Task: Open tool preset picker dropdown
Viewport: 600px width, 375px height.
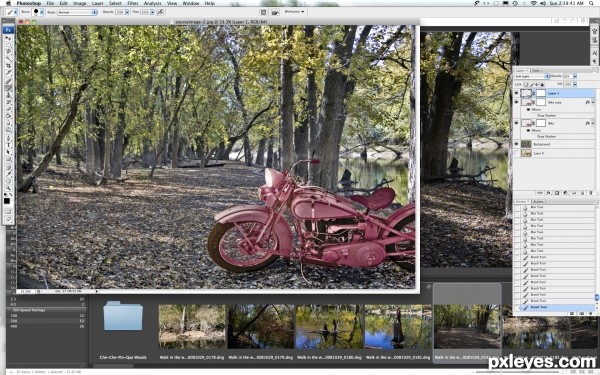Action: 16,12
